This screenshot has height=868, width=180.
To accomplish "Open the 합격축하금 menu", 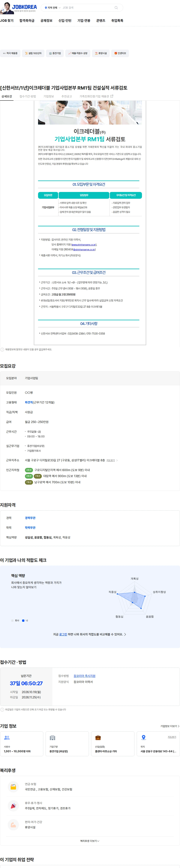I will 27,20.
